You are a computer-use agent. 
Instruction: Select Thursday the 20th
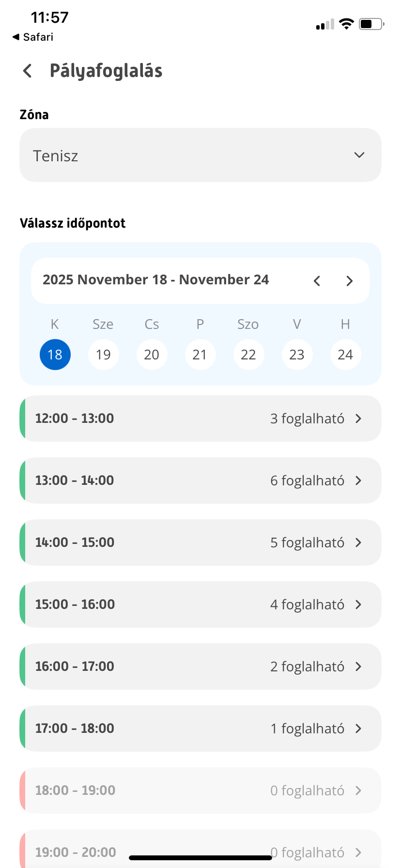click(x=152, y=355)
